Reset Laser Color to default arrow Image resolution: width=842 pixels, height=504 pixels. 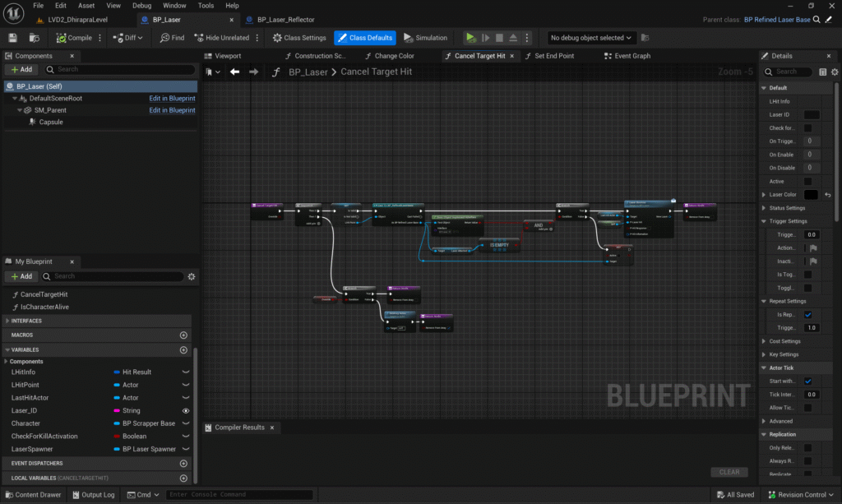[828, 195]
